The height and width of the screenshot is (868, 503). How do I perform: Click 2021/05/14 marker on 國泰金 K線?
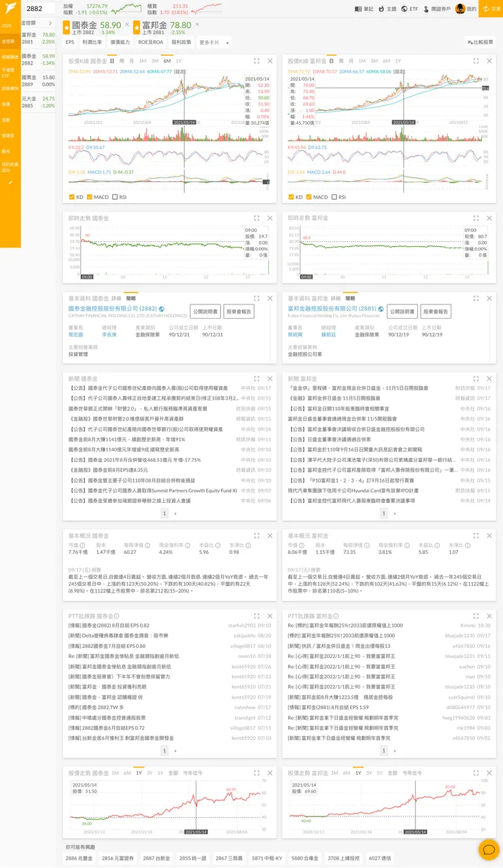click(185, 122)
